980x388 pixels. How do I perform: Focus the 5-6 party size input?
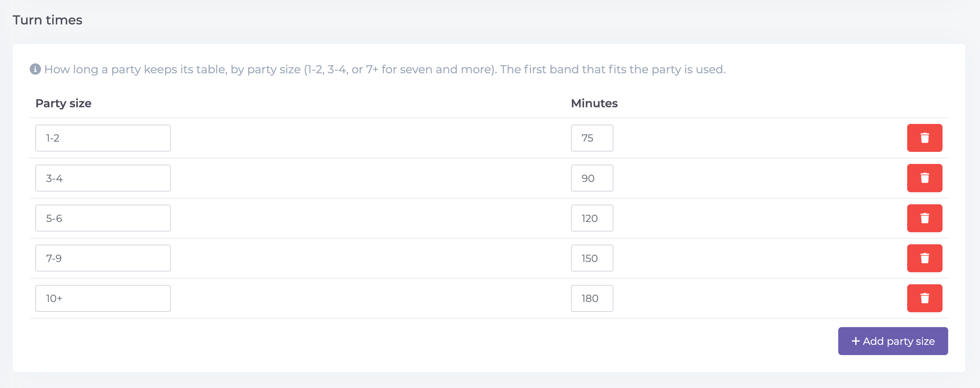(103, 218)
